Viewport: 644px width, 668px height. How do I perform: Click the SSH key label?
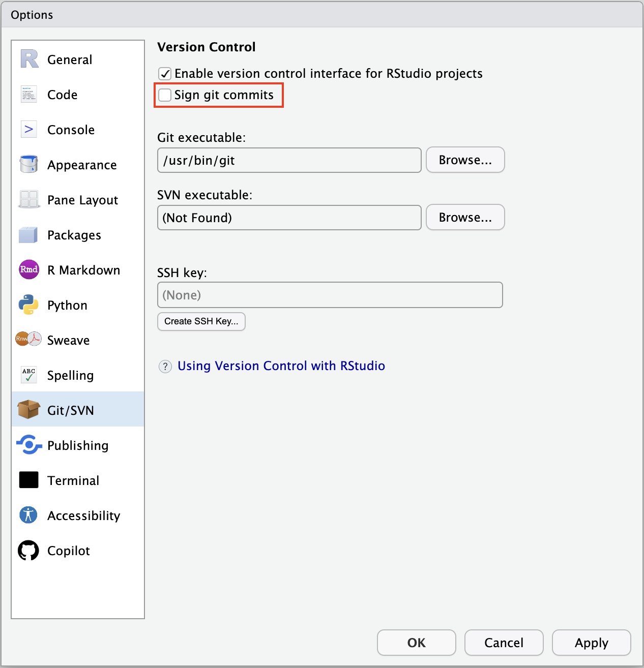(x=182, y=272)
